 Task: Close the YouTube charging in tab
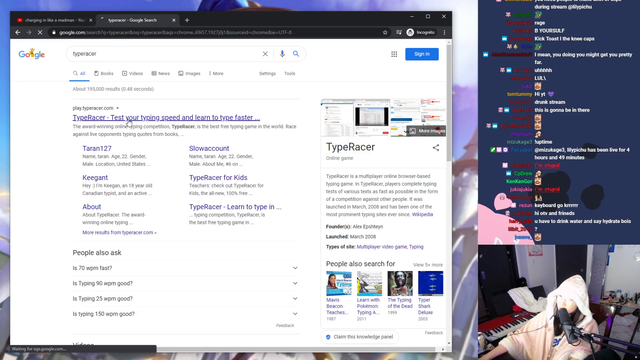point(91,20)
